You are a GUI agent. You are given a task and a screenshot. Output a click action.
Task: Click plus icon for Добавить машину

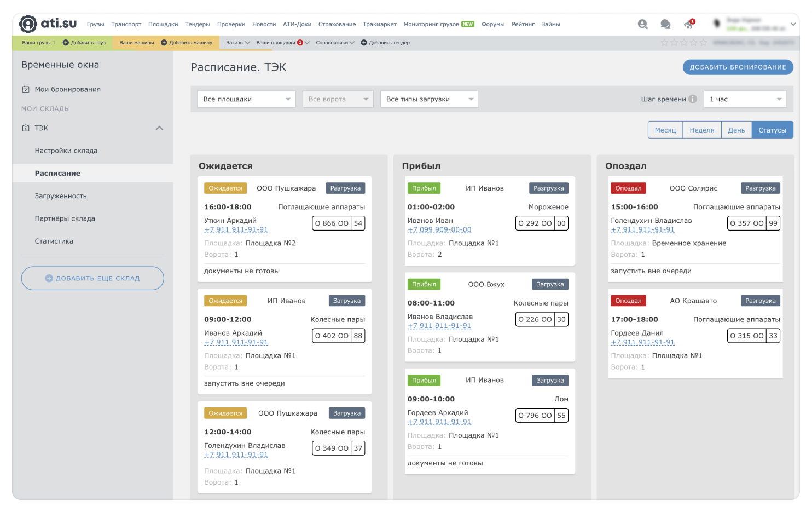click(x=164, y=43)
